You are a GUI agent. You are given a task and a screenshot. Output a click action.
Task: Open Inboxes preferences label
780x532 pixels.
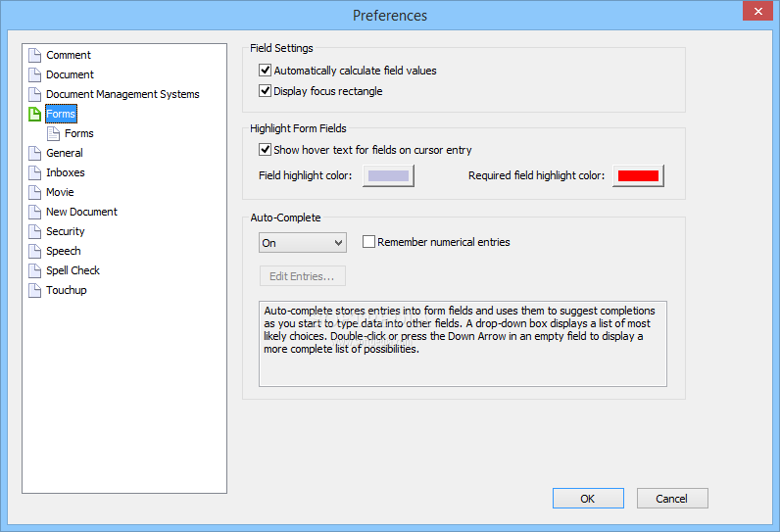pyautogui.click(x=66, y=172)
